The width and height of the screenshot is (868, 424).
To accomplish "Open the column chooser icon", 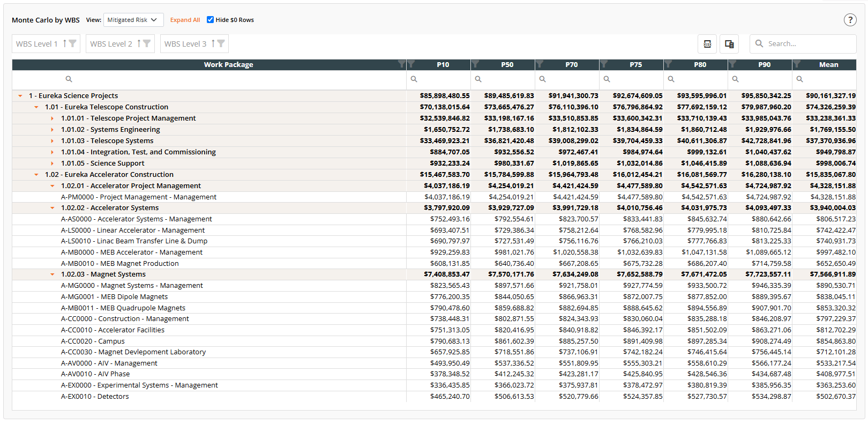I will point(729,44).
